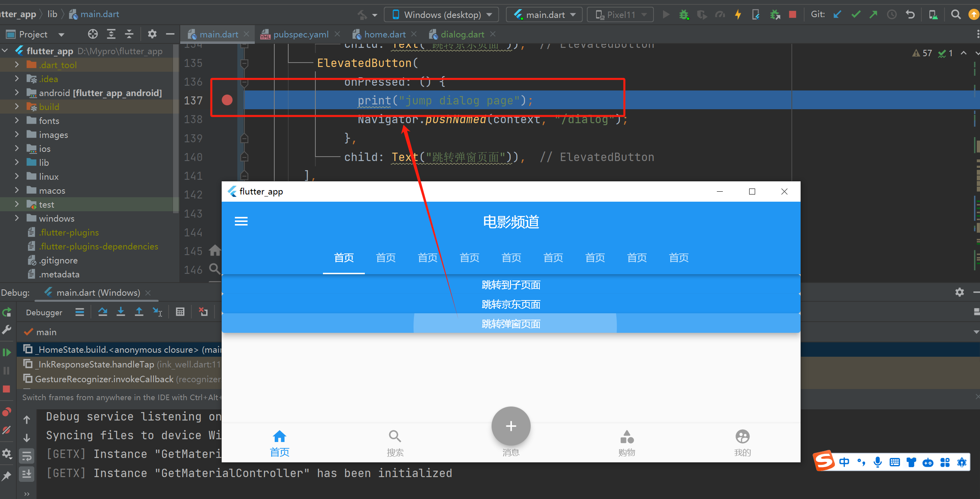Click Step Into debugger arrow icon
Viewport: 980px width, 499px height.
(120, 312)
